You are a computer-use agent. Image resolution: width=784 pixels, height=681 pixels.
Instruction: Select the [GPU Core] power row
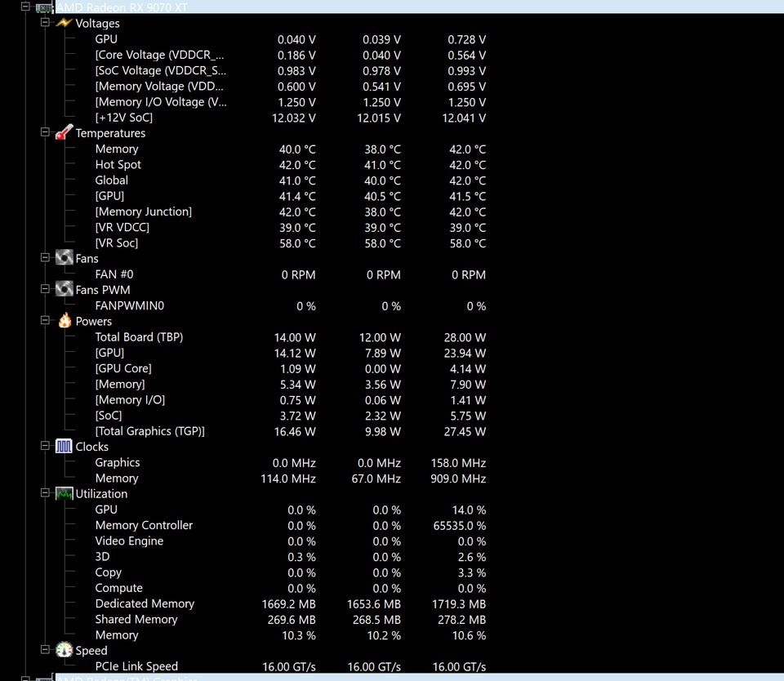290,368
